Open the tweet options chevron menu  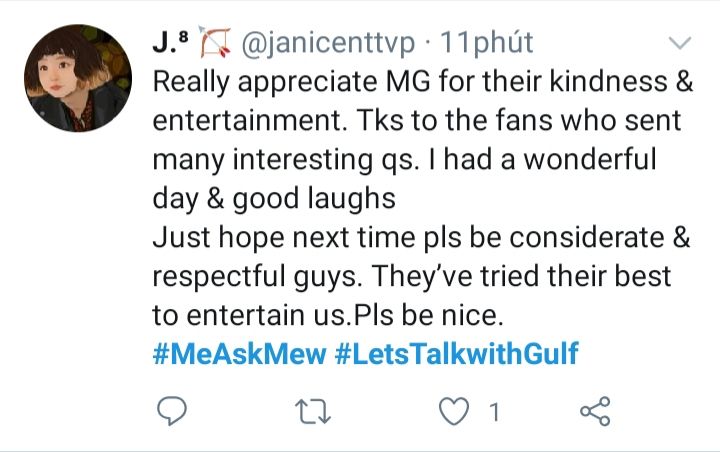tap(680, 43)
